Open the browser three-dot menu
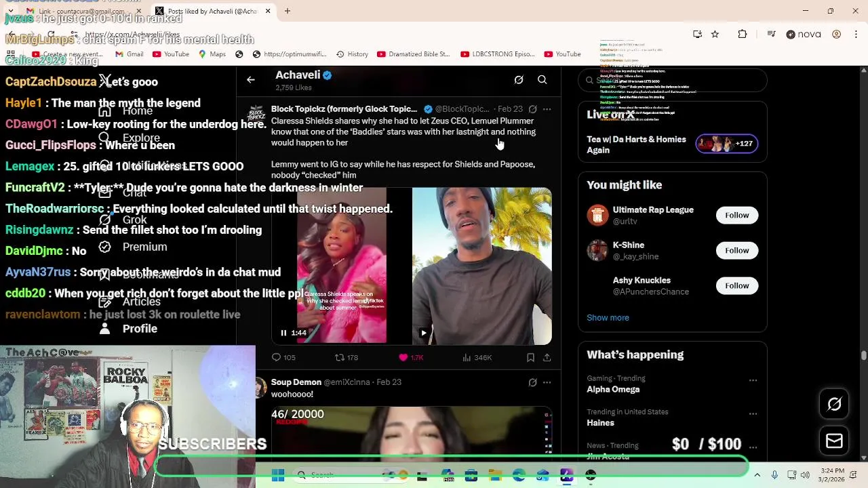The height and width of the screenshot is (488, 868). [x=855, y=34]
